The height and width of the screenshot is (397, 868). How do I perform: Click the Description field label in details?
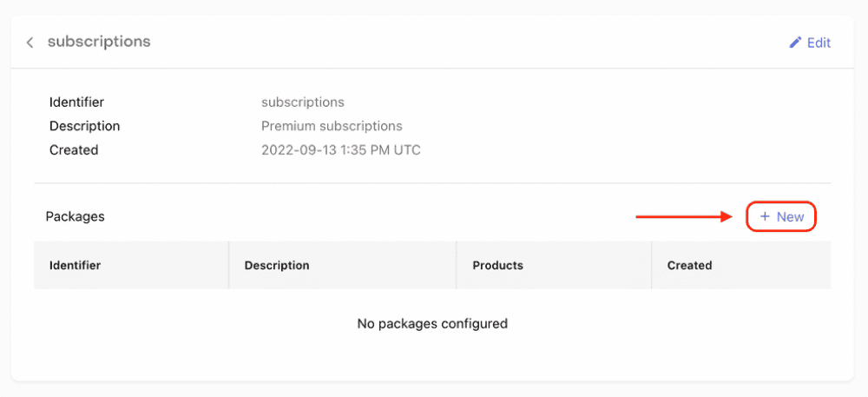[x=84, y=126]
